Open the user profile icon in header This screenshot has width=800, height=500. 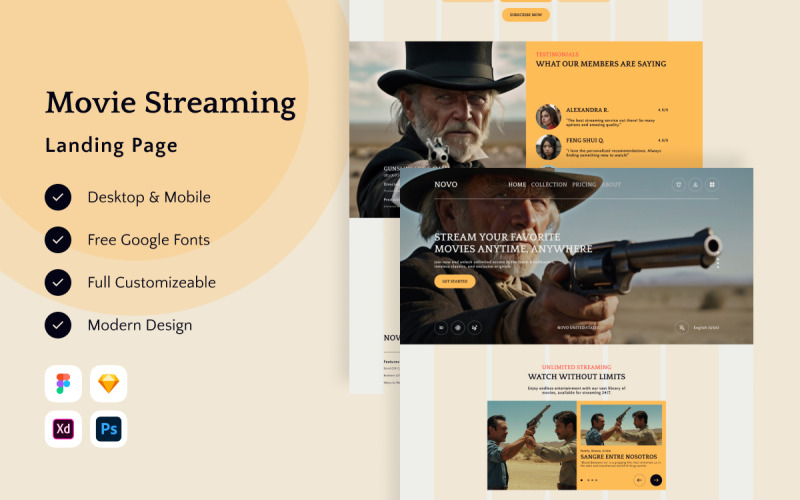[x=695, y=185]
